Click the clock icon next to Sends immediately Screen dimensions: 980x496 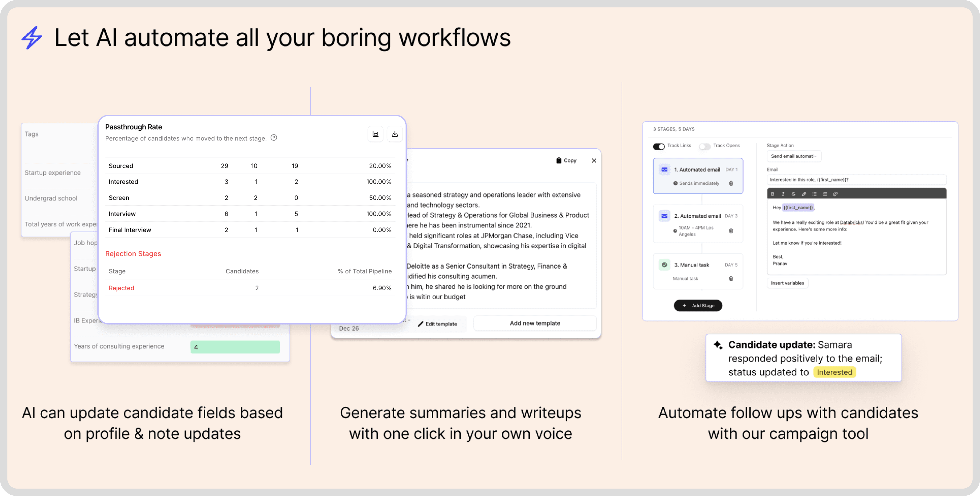[675, 183]
